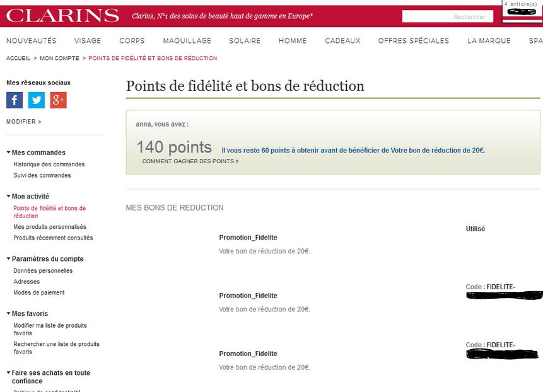Click the Clarins logo

(x=62, y=16)
